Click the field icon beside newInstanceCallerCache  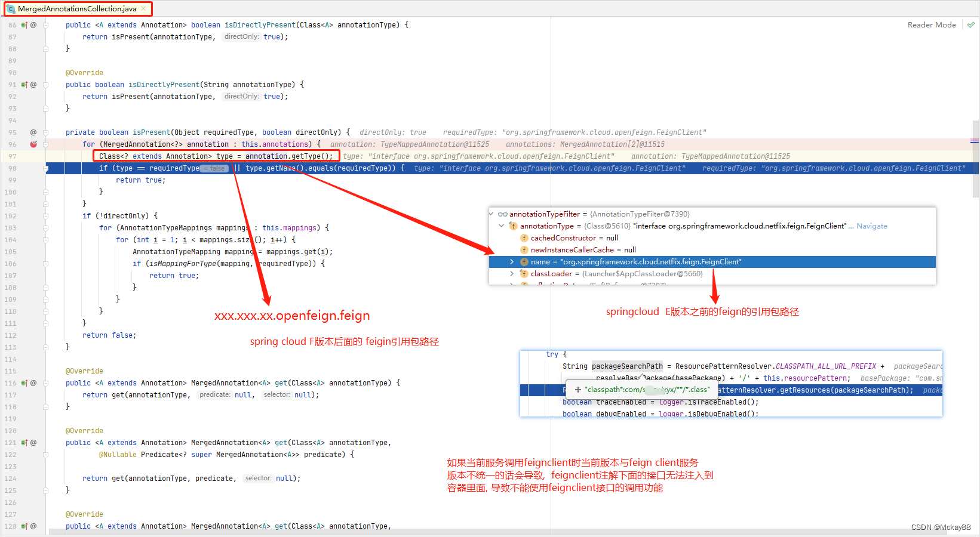(524, 250)
